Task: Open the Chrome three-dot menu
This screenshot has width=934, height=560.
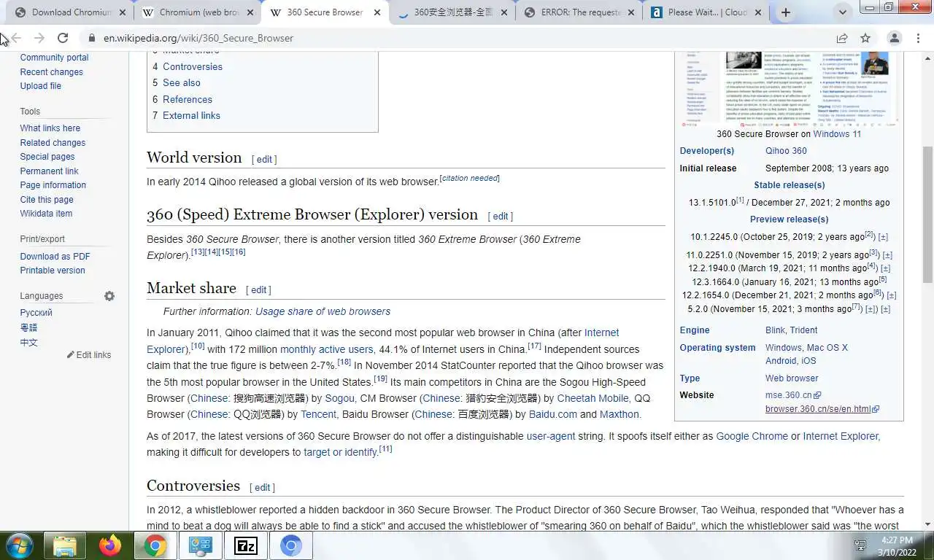Action: click(x=917, y=38)
